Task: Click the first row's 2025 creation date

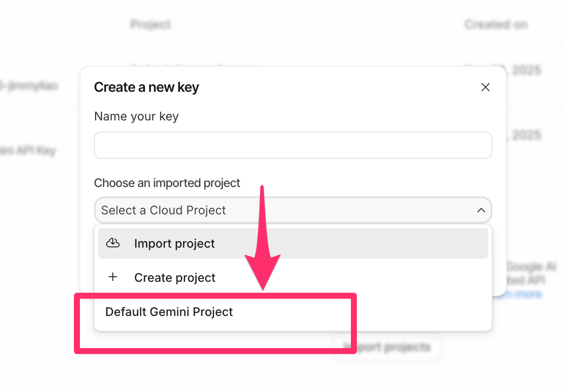Action: coord(526,70)
